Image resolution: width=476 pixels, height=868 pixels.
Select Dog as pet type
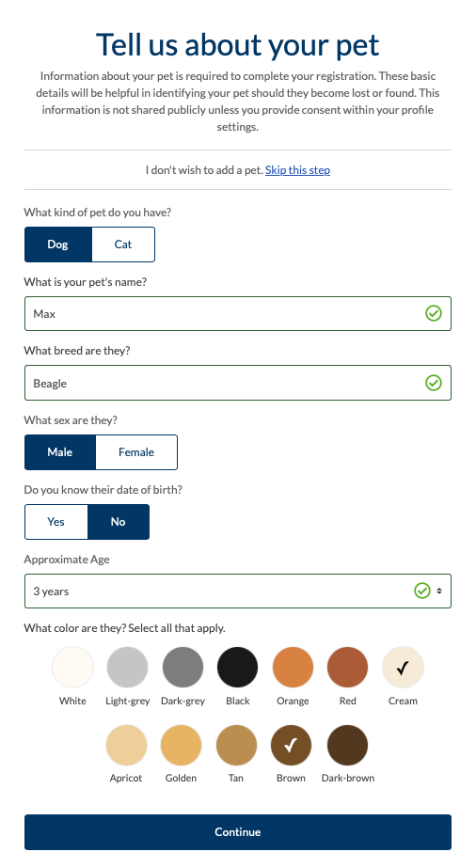click(57, 245)
